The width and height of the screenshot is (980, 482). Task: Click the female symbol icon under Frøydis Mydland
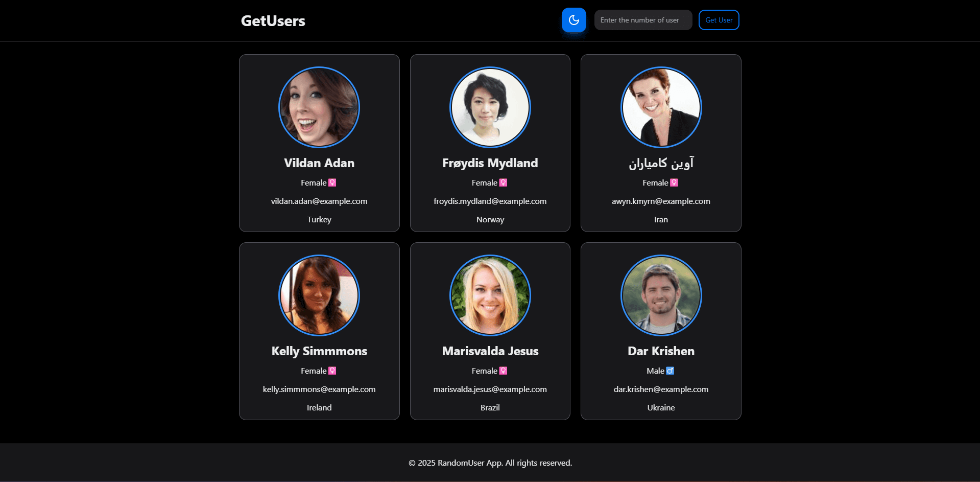click(503, 182)
